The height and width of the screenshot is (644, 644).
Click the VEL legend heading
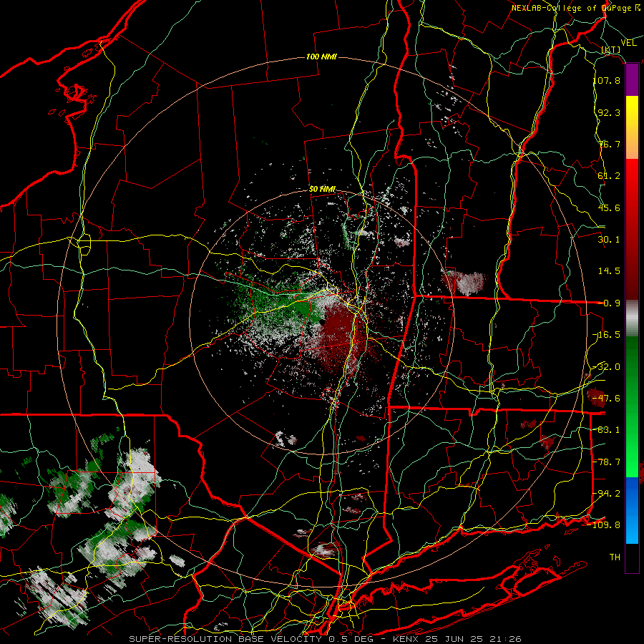pos(628,43)
